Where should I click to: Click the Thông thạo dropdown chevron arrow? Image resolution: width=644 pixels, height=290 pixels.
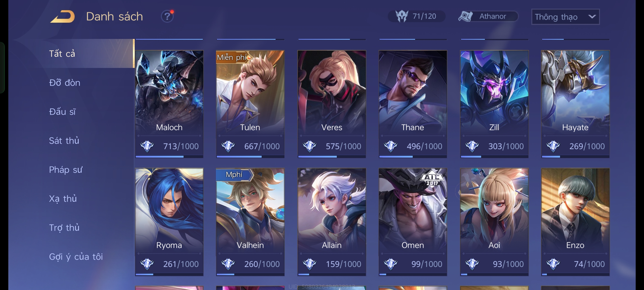(592, 16)
